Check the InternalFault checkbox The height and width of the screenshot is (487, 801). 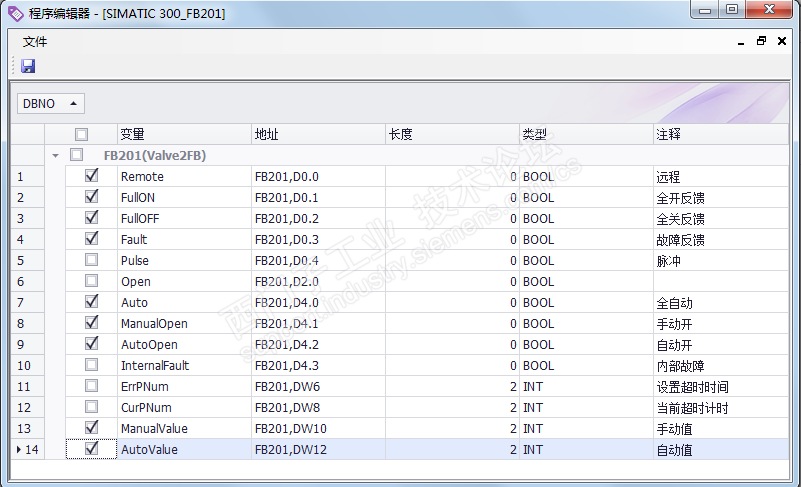[x=91, y=365]
